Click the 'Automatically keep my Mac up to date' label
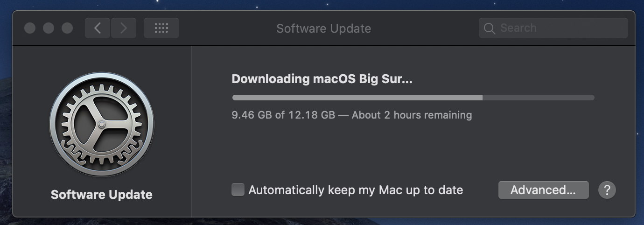This screenshot has height=225, width=644. pos(356,190)
